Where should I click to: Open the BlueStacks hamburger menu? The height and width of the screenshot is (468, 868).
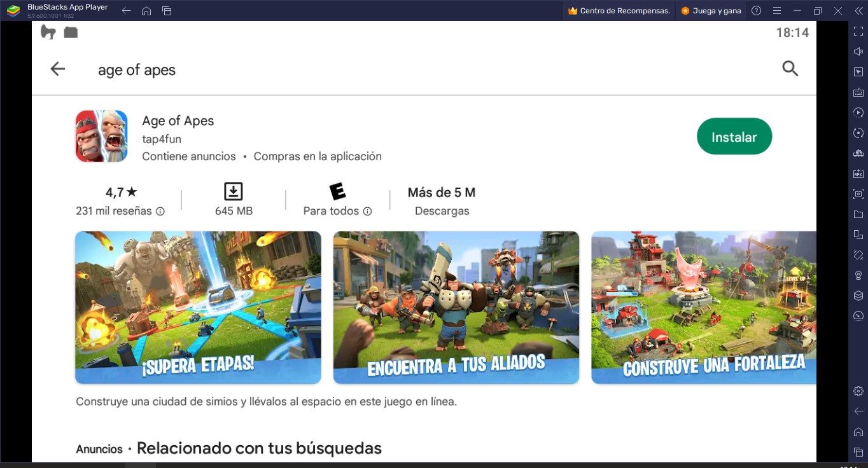776,11
